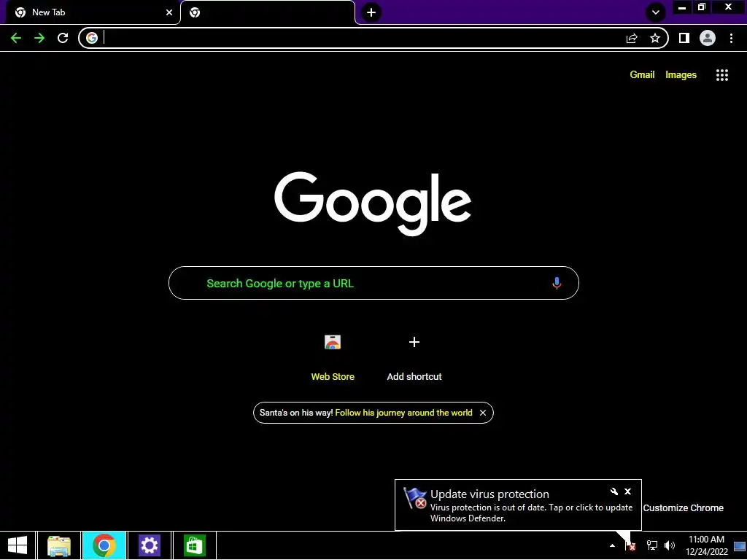Show hidden system tray icons
The height and width of the screenshot is (560, 747).
[612, 545]
